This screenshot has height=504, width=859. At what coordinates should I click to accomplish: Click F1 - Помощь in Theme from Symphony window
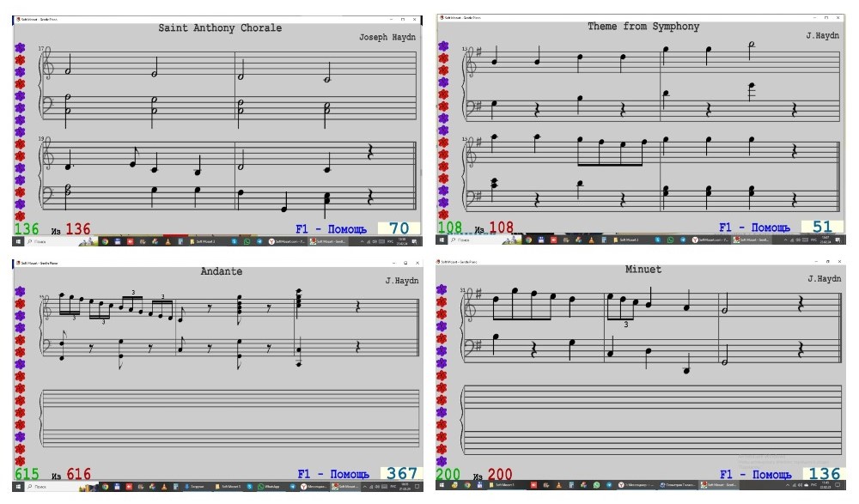pos(754,228)
